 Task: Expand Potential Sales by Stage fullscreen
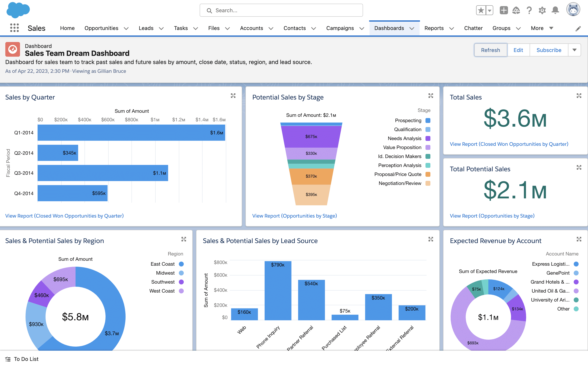pos(431,96)
